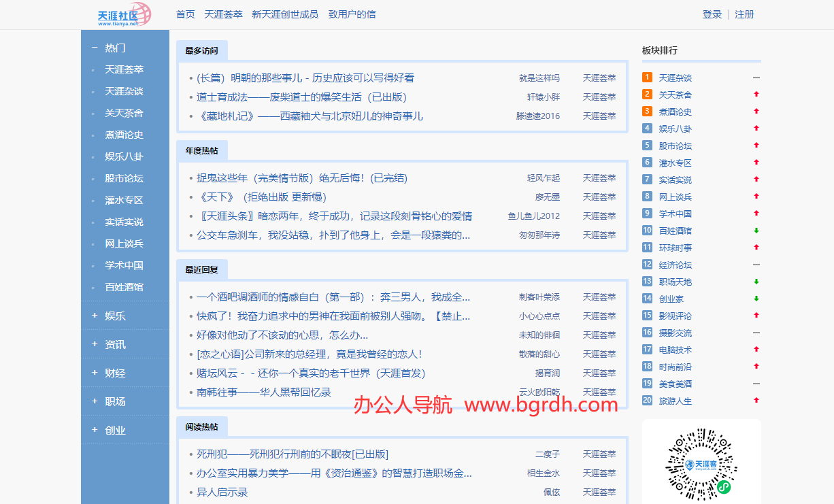Open ranking entry 关天茶舍 ranked second
This screenshot has width=834, height=504.
(x=675, y=95)
